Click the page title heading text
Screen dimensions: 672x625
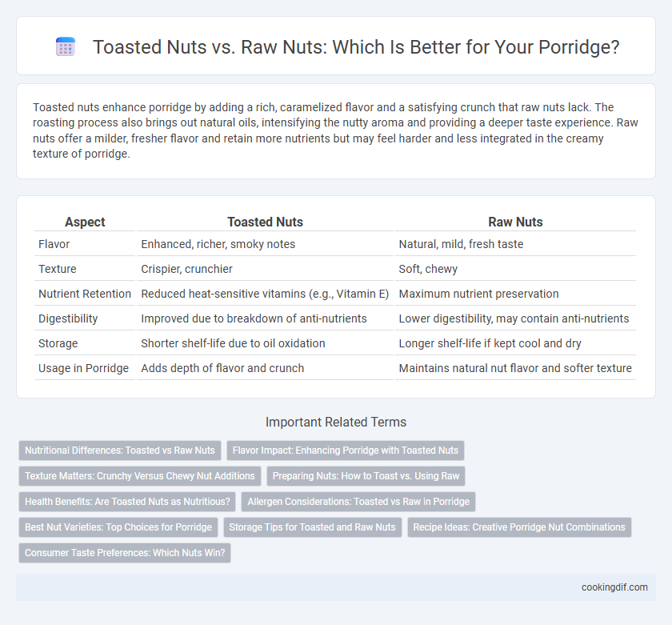pyautogui.click(x=356, y=46)
